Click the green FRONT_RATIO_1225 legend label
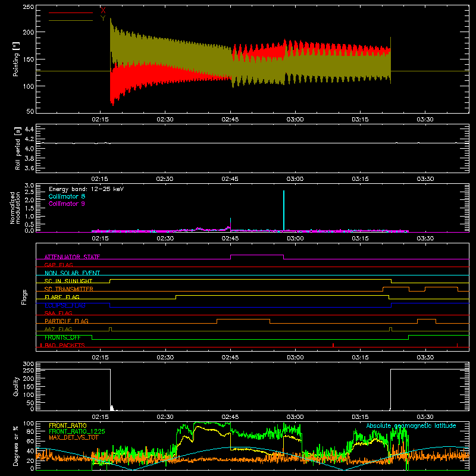The height and width of the screenshot is (476, 476). (x=77, y=431)
